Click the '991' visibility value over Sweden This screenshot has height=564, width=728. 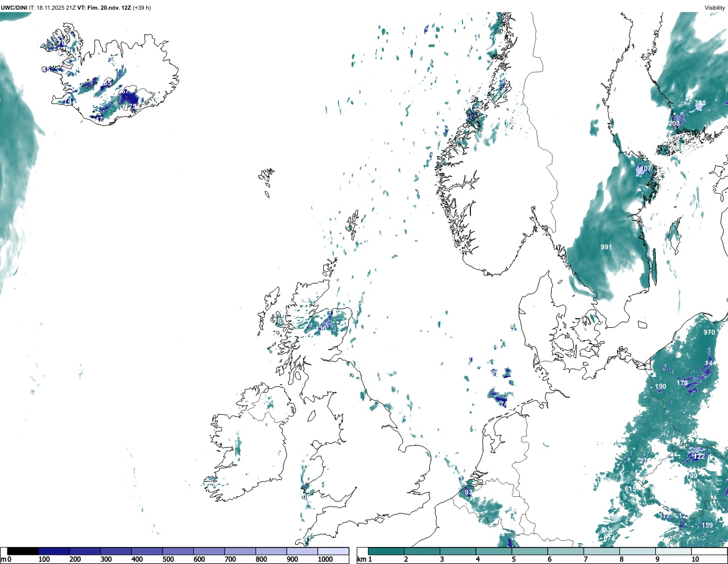[606, 247]
